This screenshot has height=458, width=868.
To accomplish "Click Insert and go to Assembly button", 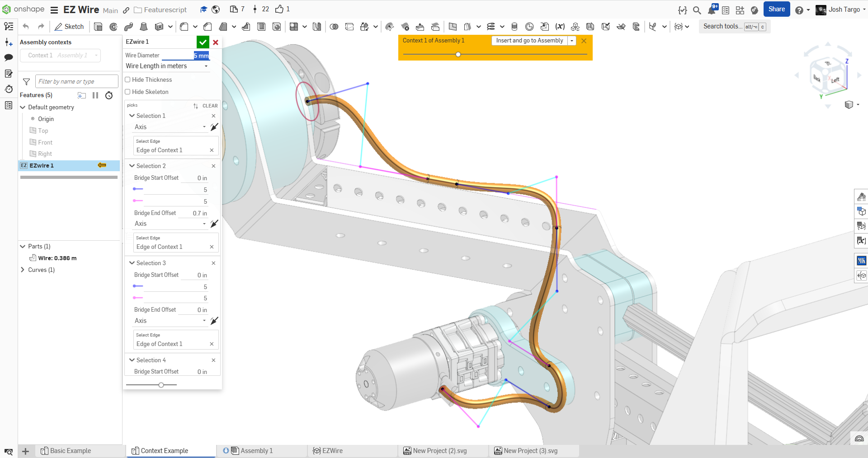I will click(529, 41).
